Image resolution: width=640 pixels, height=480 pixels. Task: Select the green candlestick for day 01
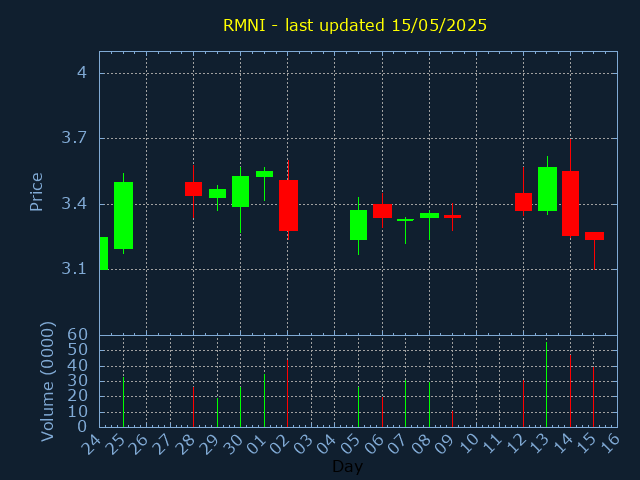coord(264,174)
